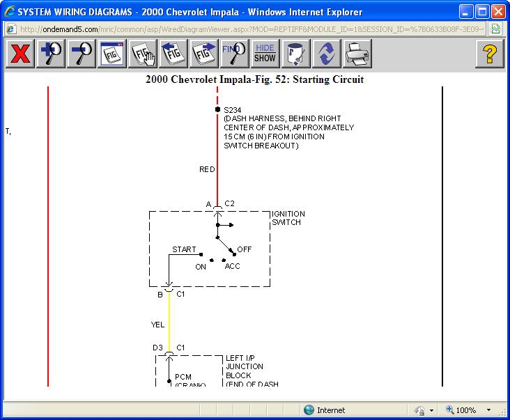Click the red X close-diagram toolbar icon

(x=20, y=54)
